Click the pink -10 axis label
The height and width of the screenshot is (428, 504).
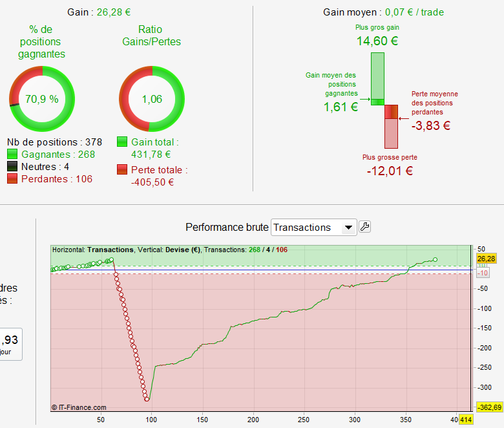[x=483, y=273]
